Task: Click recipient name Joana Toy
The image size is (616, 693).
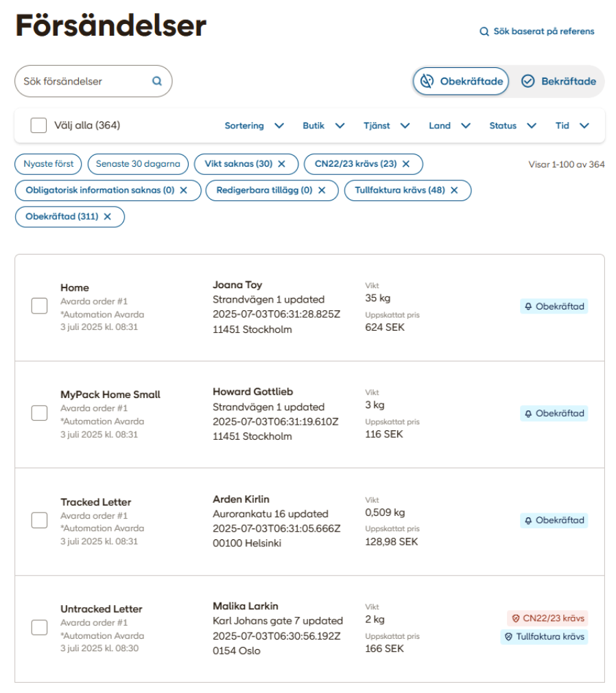Action: 237,285
